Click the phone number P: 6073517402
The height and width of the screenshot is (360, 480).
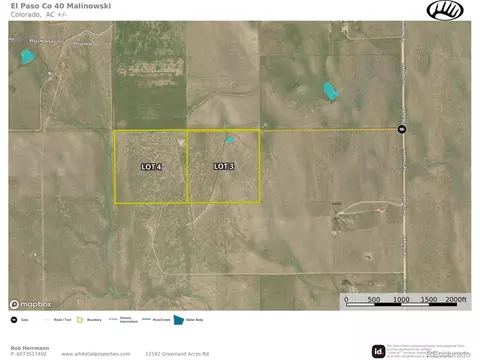(x=29, y=354)
